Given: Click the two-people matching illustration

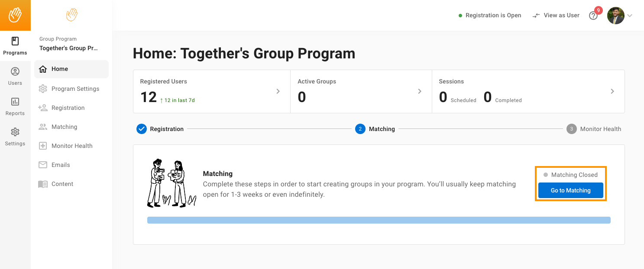Looking at the screenshot, I should coord(172,183).
